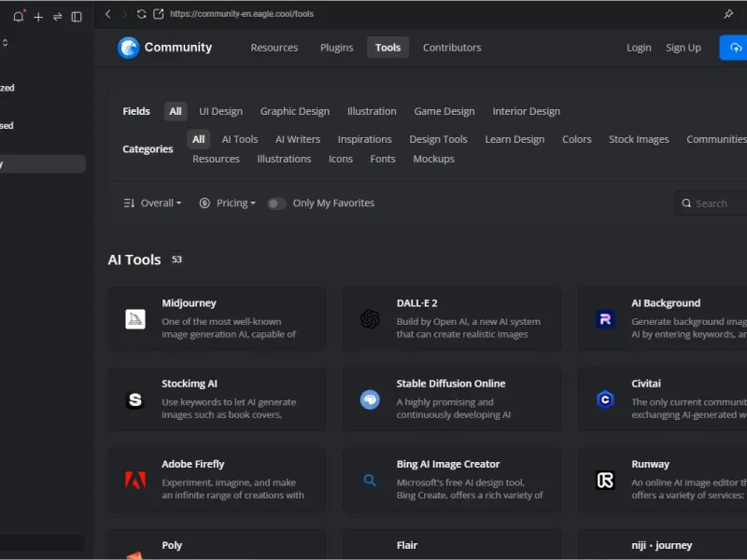Image resolution: width=747 pixels, height=560 pixels.
Task: Select the All fields filter
Action: click(x=176, y=111)
